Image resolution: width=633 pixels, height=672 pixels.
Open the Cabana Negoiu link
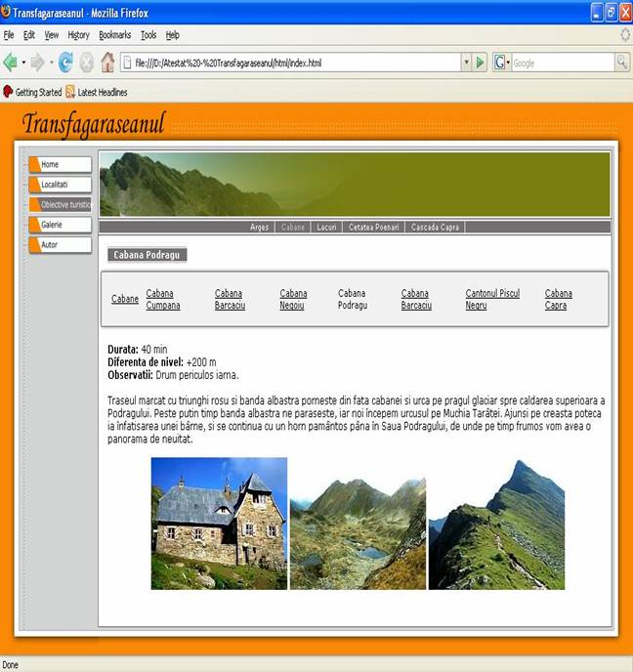tap(293, 299)
